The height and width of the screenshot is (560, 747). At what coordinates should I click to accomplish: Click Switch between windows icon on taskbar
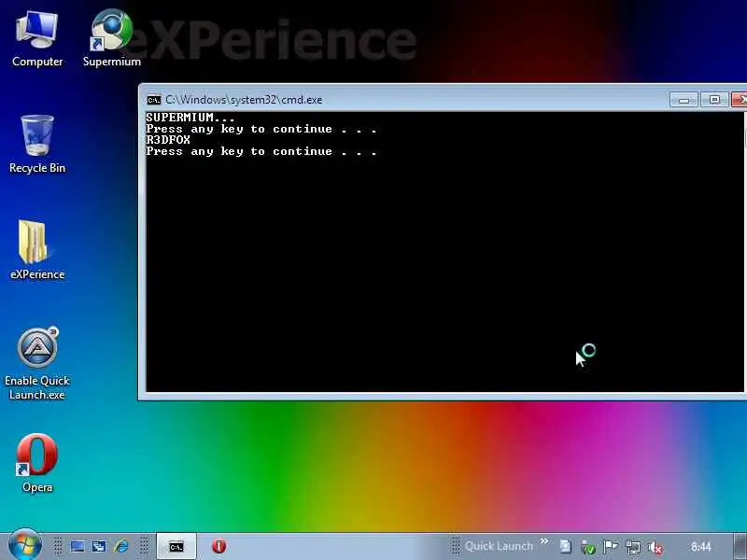pos(99,546)
